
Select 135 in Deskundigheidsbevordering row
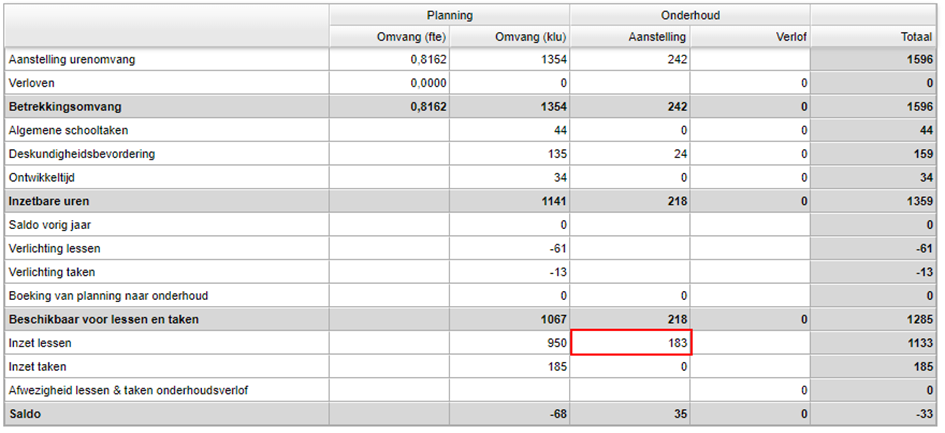pyautogui.click(x=557, y=154)
